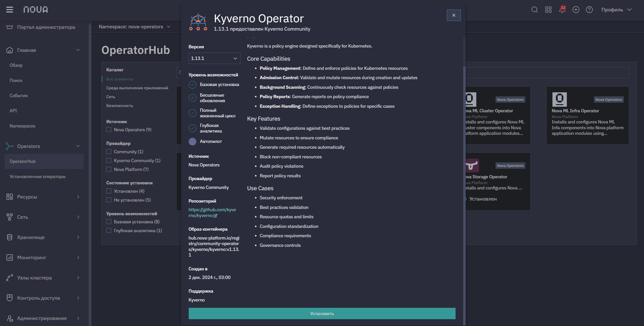Click the Портал администратора crown icon
Viewport: 644px width, 326px height.
10,27
